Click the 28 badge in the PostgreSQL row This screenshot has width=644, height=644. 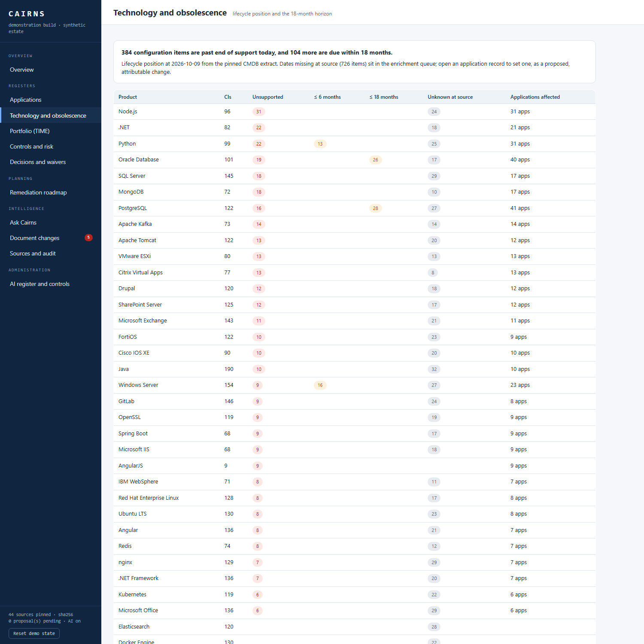[375, 208]
